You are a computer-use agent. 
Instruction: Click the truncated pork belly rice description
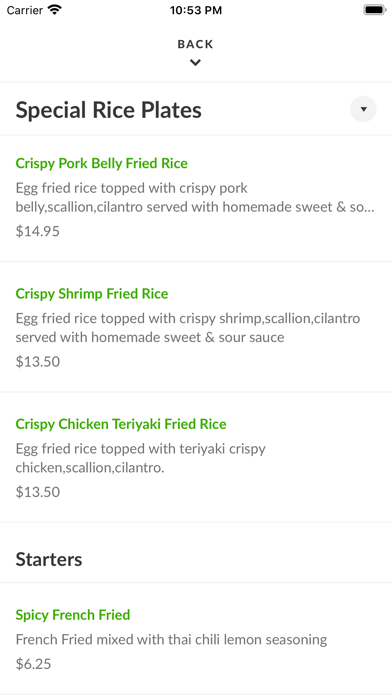(x=195, y=198)
